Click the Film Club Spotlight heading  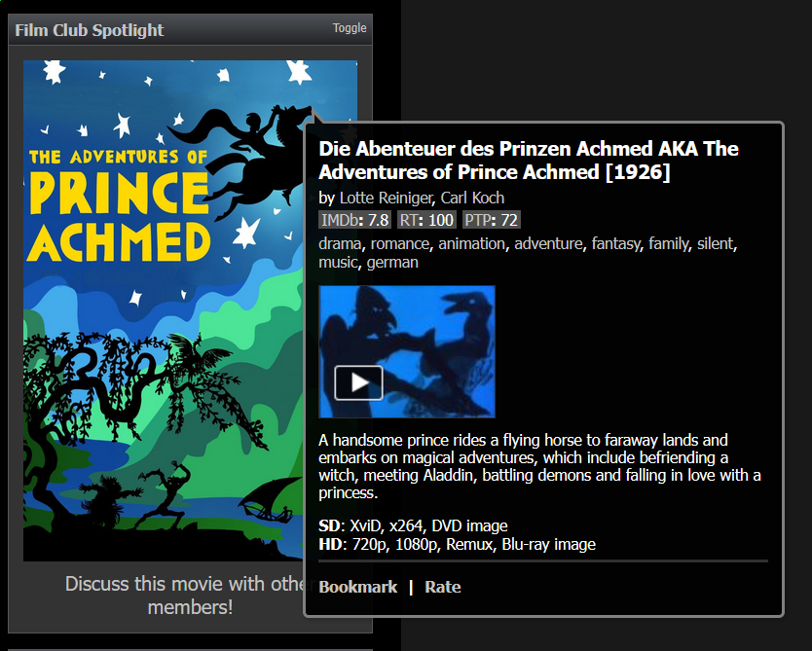pos(89,30)
